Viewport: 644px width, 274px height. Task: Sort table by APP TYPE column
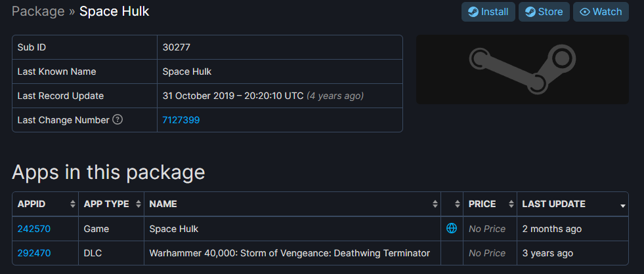click(110, 204)
